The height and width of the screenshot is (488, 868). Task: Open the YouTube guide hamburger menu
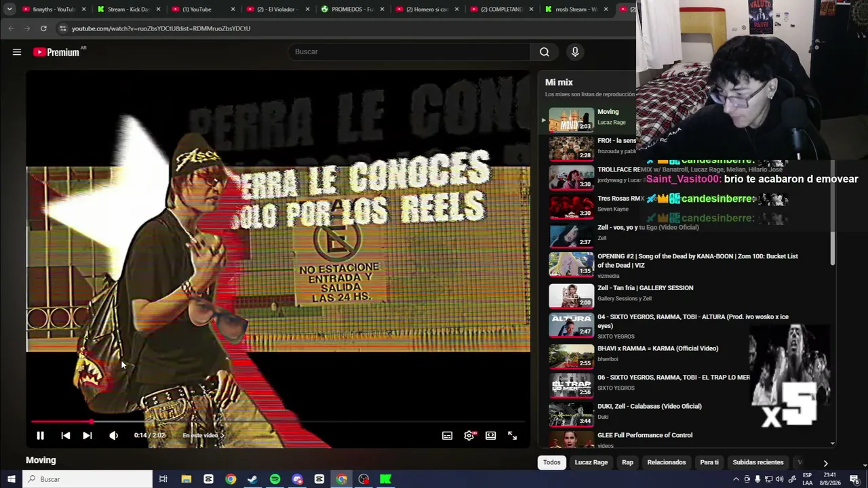17,52
